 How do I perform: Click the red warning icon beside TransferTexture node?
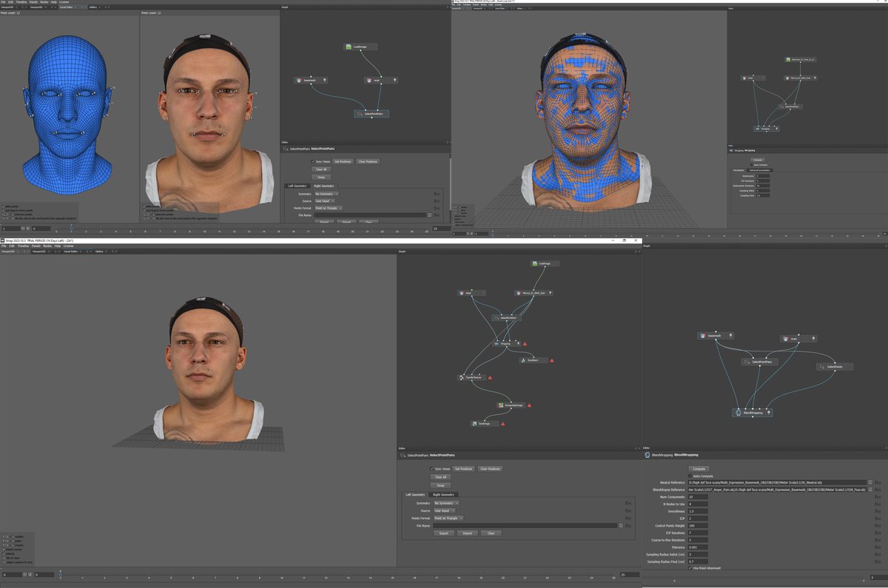click(x=489, y=377)
